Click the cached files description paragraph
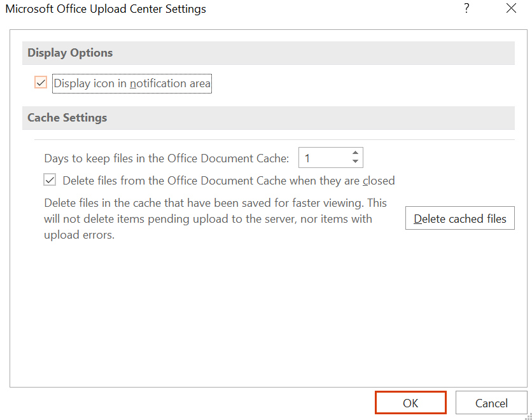Image resolution: width=532 pixels, height=420 pixels. [x=215, y=219]
